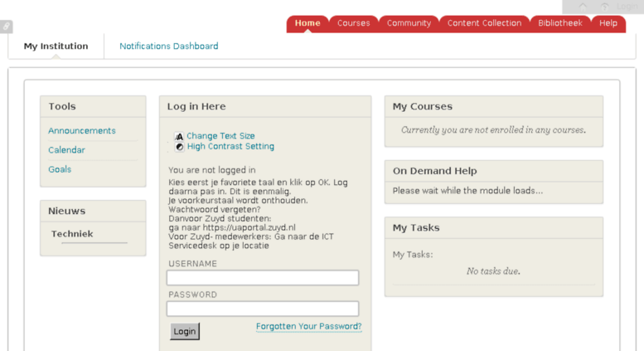The width and height of the screenshot is (644, 351).
Task: Click the Nieuws panel header
Action: pos(93,211)
